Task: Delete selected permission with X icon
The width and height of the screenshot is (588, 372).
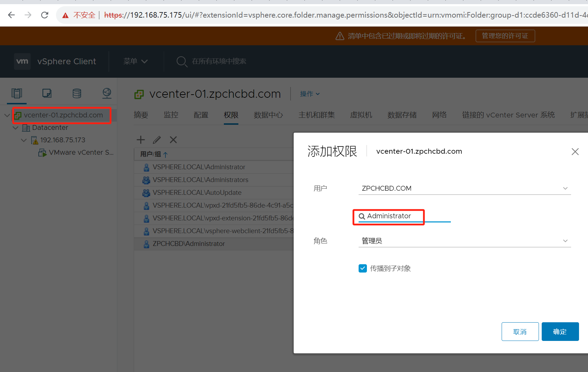Action: click(x=173, y=140)
